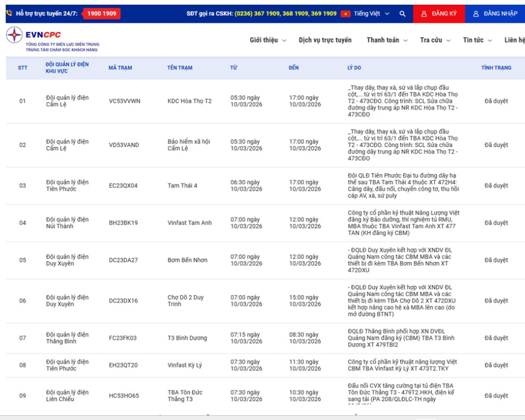The image size is (525, 420).
Task: Click the 1900 1909 hotline button
Action: click(x=101, y=13)
